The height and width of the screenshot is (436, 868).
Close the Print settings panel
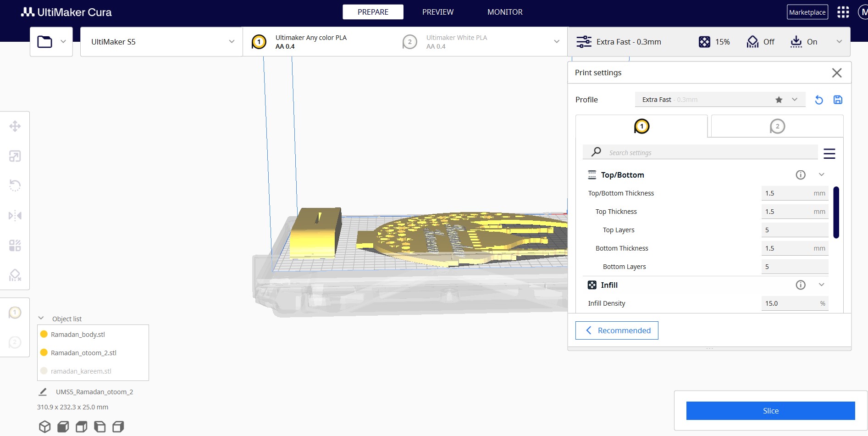pos(837,73)
